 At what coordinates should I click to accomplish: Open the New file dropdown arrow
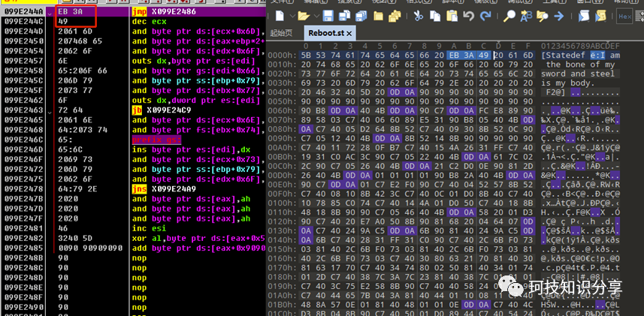pyautogui.click(x=292, y=17)
